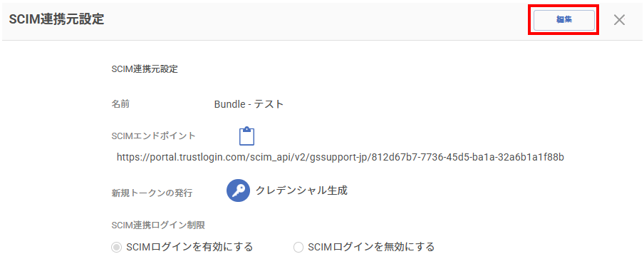Click the name value Bundle - テスト
This screenshot has width=644, height=264.
[249, 104]
